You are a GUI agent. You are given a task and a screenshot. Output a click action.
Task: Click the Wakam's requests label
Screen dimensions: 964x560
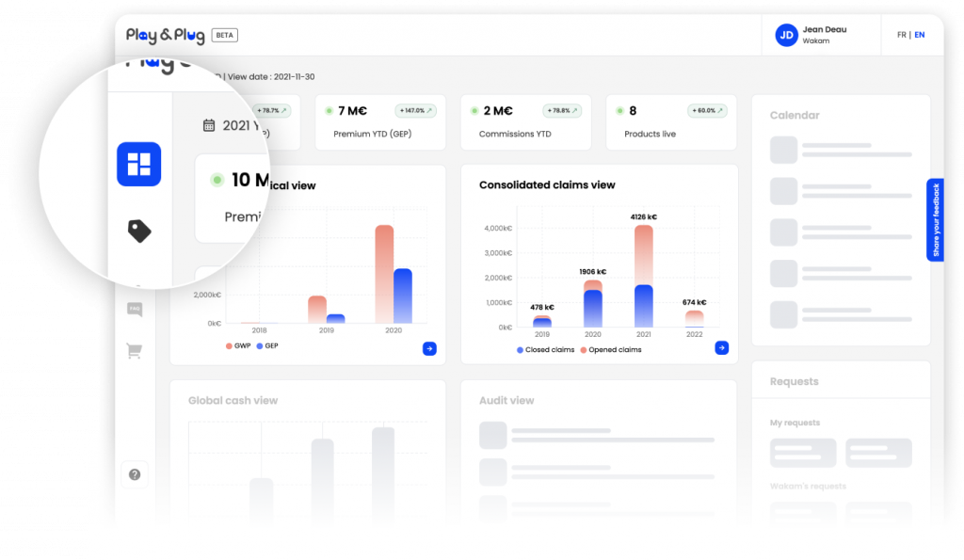point(808,487)
